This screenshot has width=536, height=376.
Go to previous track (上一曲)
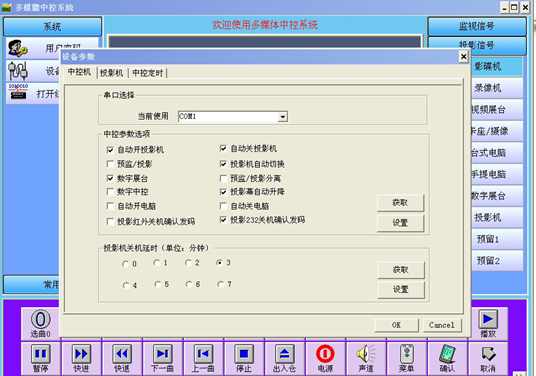pos(203,354)
